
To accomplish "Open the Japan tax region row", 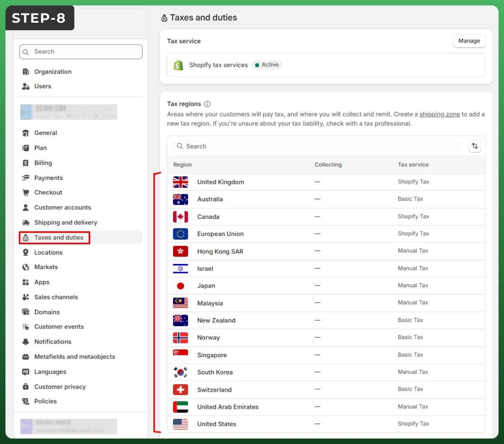I will coord(326,286).
